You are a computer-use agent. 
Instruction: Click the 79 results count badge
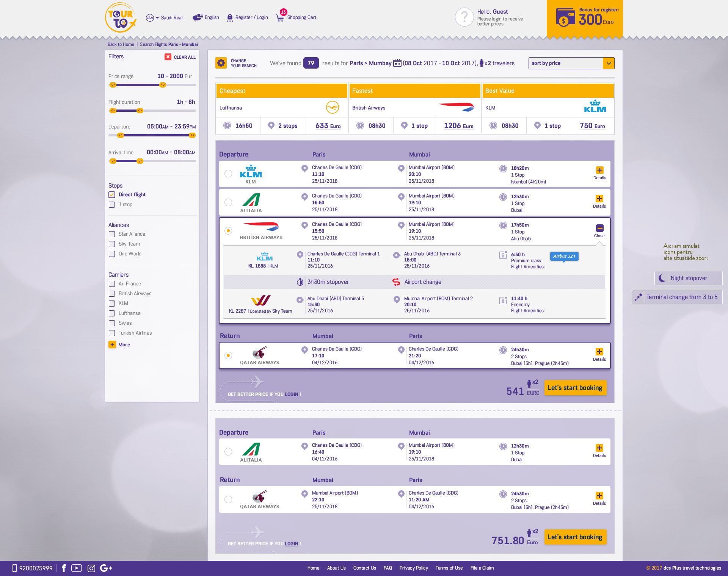point(311,63)
